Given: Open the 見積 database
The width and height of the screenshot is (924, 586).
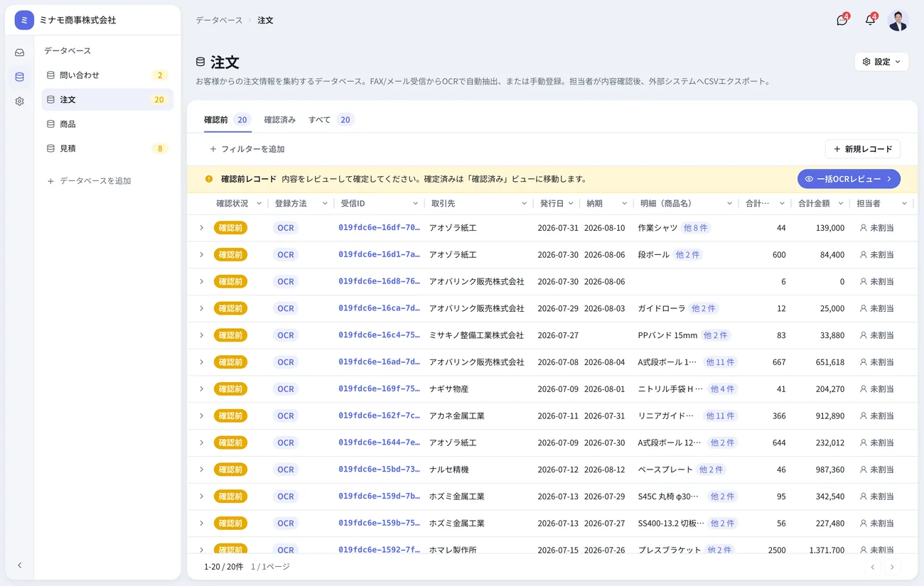Looking at the screenshot, I should [107, 148].
